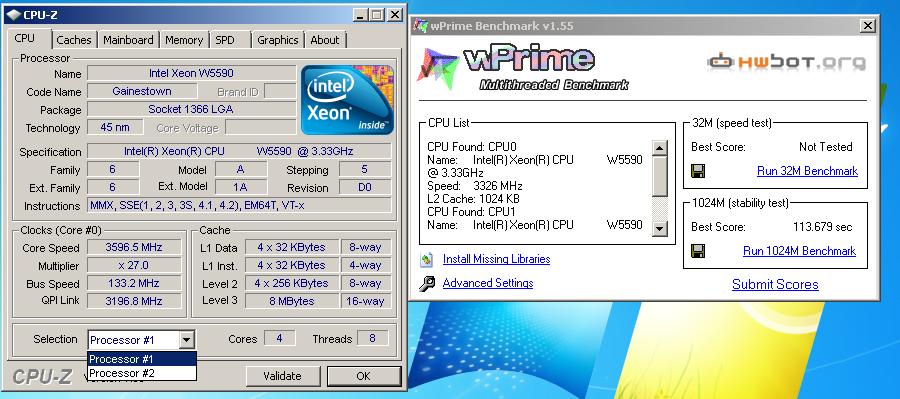Click the wrench icon beside Advanced Settings
This screenshot has height=399, width=900.
(426, 283)
